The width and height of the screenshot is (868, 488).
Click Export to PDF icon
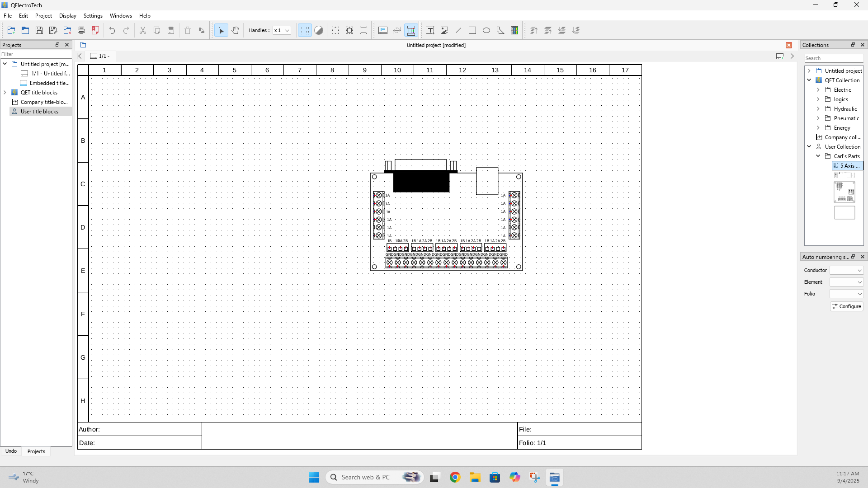tap(95, 30)
